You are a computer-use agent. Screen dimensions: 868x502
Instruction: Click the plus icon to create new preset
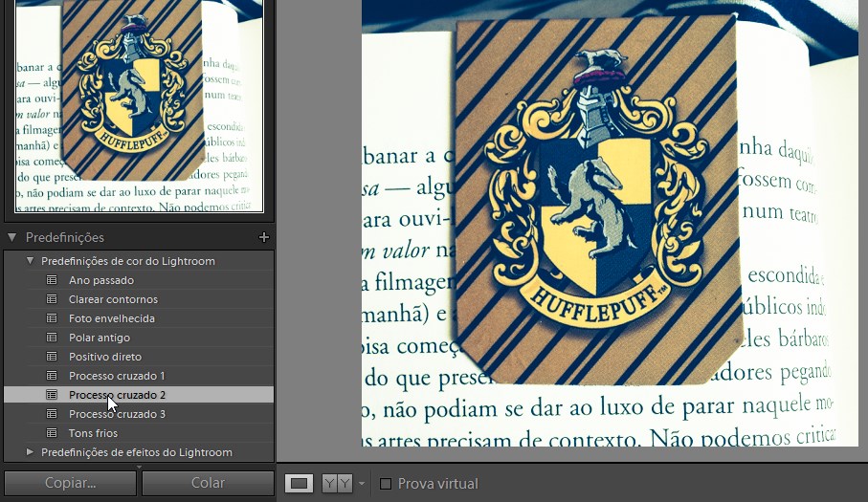coord(264,237)
